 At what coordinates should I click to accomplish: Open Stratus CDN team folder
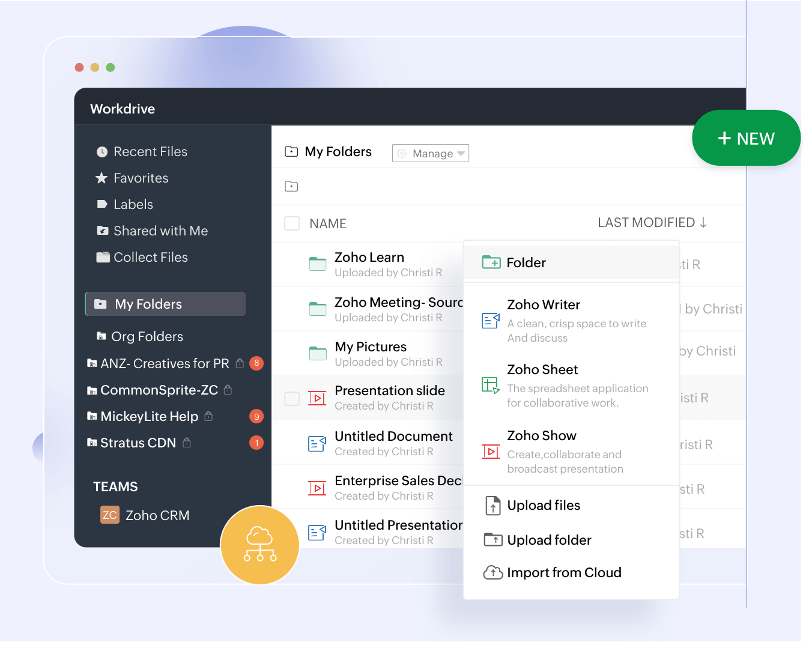[x=138, y=443]
